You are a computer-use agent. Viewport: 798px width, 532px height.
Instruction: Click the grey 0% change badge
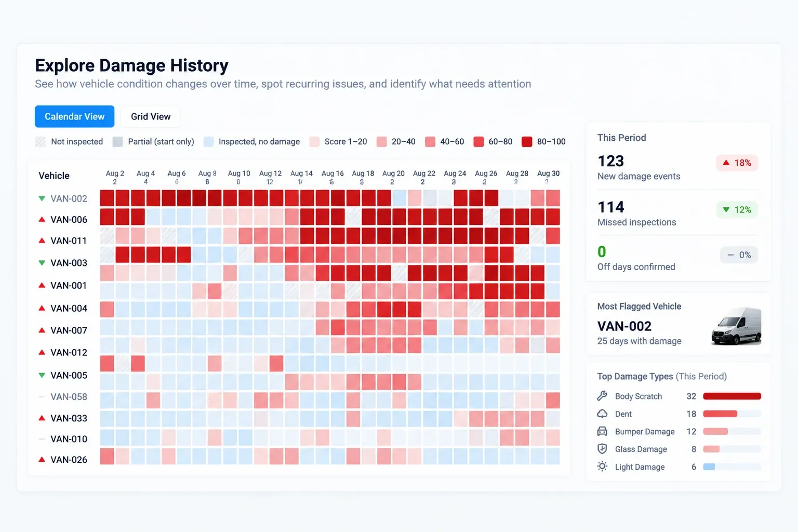tap(739, 255)
